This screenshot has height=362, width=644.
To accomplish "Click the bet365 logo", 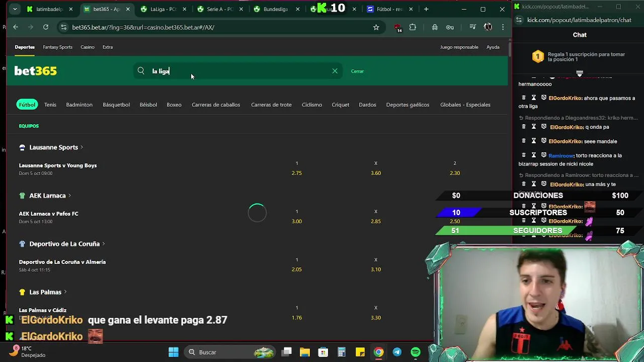I will coord(35,71).
